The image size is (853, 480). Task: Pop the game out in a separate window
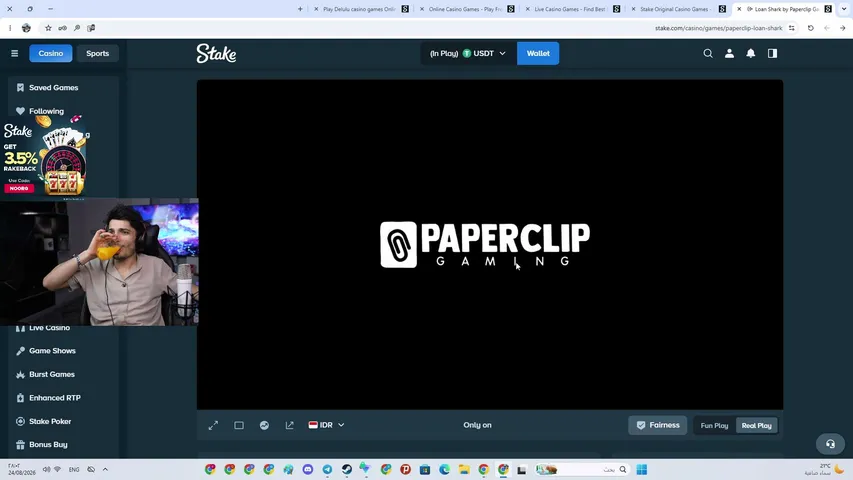pyautogui.click(x=289, y=425)
